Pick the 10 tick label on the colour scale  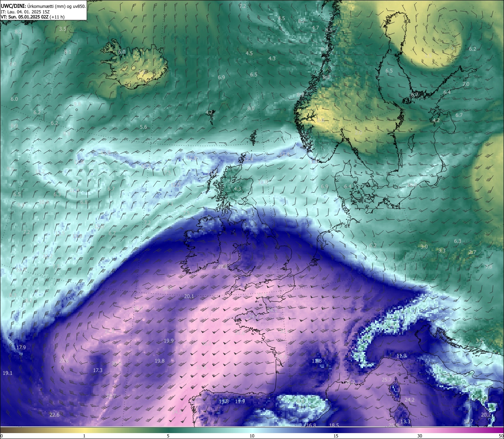pos(252,436)
